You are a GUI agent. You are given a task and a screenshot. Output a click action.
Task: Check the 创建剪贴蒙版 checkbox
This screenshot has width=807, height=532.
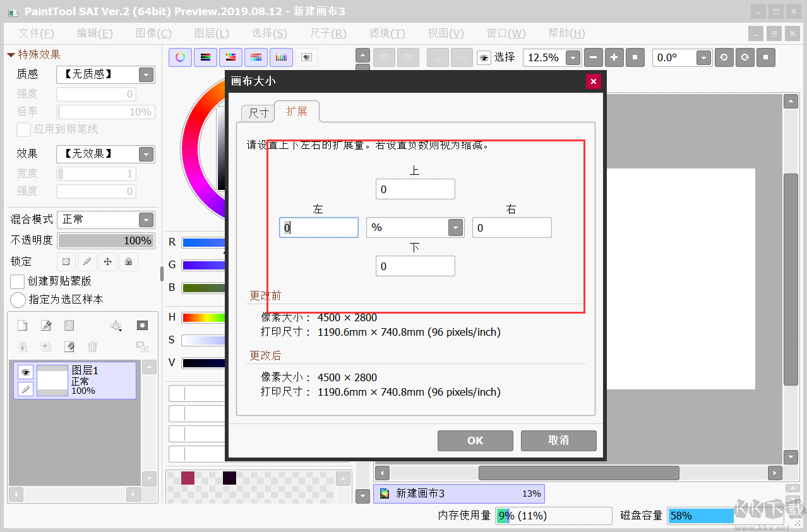pos(18,281)
